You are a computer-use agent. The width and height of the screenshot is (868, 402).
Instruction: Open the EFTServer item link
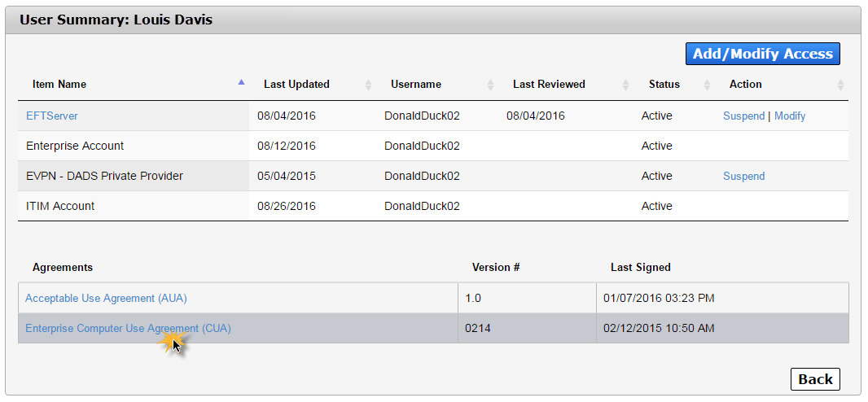[x=52, y=116]
